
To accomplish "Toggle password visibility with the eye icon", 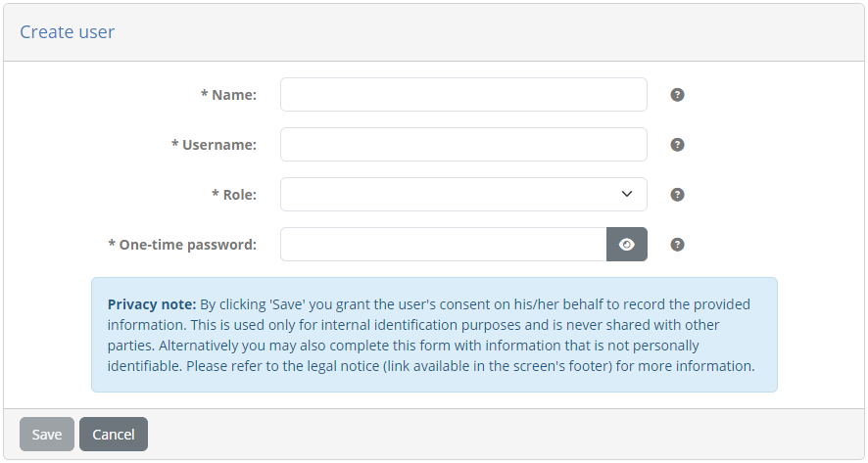I will coord(627,244).
